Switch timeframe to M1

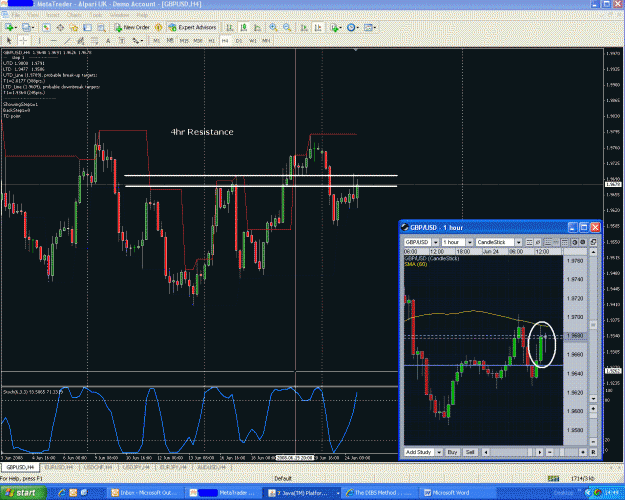[x=156, y=40]
